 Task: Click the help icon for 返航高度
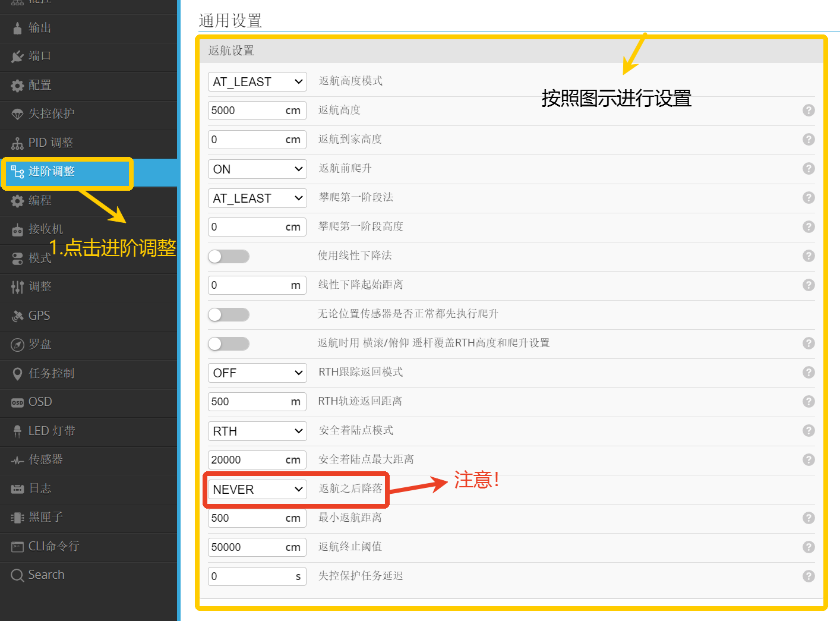(x=808, y=111)
